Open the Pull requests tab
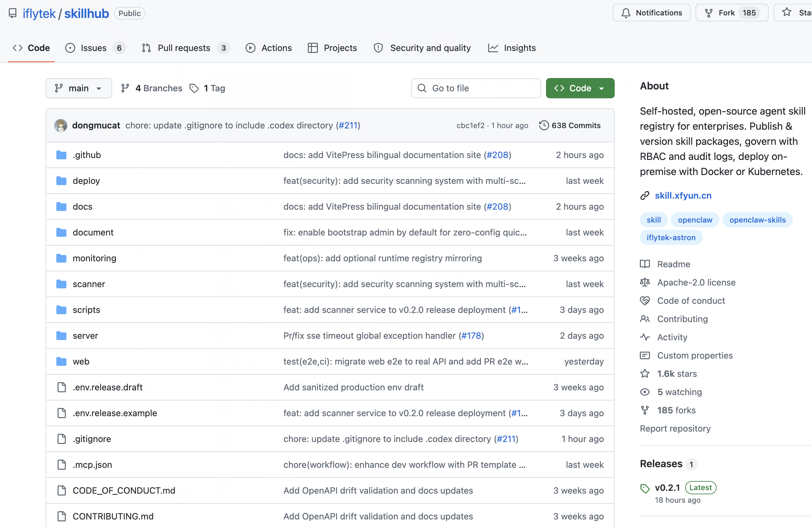 tap(184, 48)
